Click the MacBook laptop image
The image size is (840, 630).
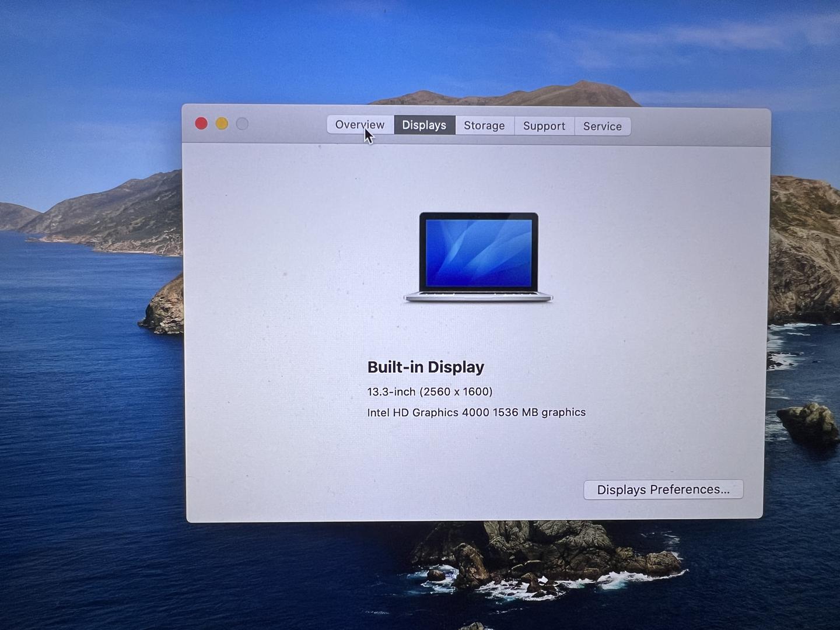click(x=478, y=257)
